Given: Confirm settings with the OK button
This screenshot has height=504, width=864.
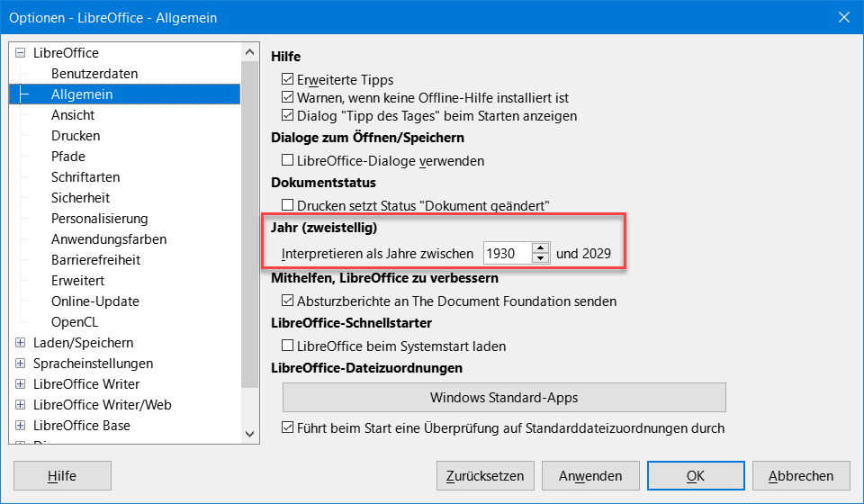Looking at the screenshot, I should [x=696, y=476].
